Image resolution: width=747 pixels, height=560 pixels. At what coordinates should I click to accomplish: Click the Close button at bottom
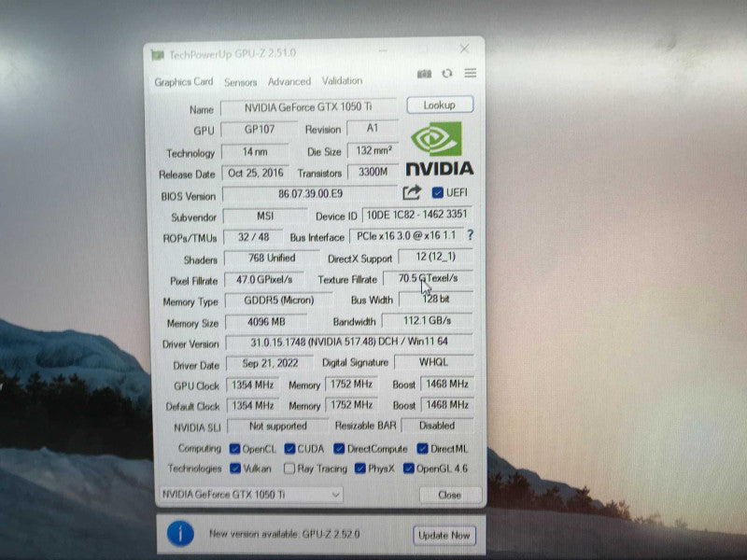(x=449, y=495)
